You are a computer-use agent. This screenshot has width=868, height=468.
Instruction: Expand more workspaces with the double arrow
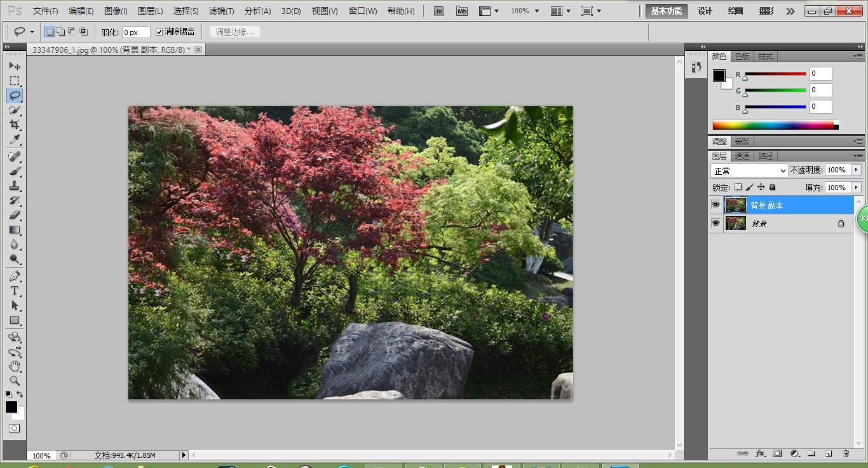pos(790,11)
